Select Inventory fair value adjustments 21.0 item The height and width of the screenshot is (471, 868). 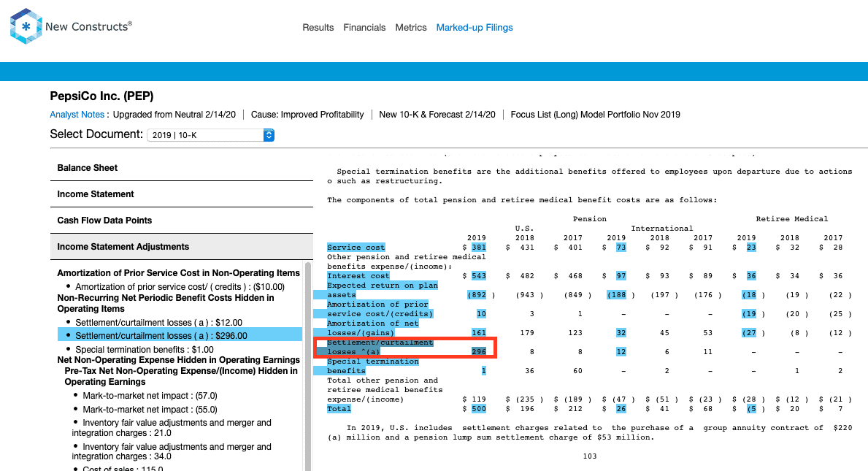[172, 428]
